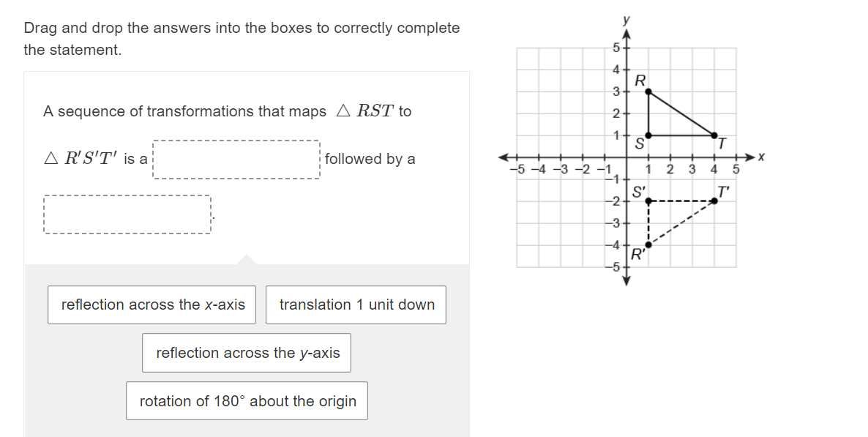Select the triangle RST solid outline

[681, 113]
